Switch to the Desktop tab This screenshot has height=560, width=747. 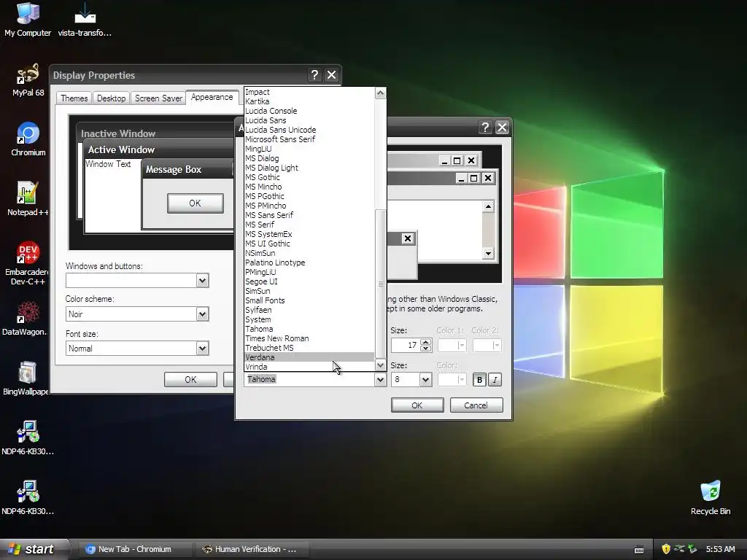point(111,98)
